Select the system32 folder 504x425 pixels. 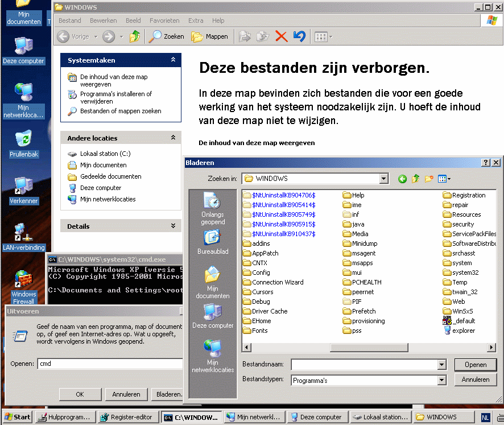[461, 273]
